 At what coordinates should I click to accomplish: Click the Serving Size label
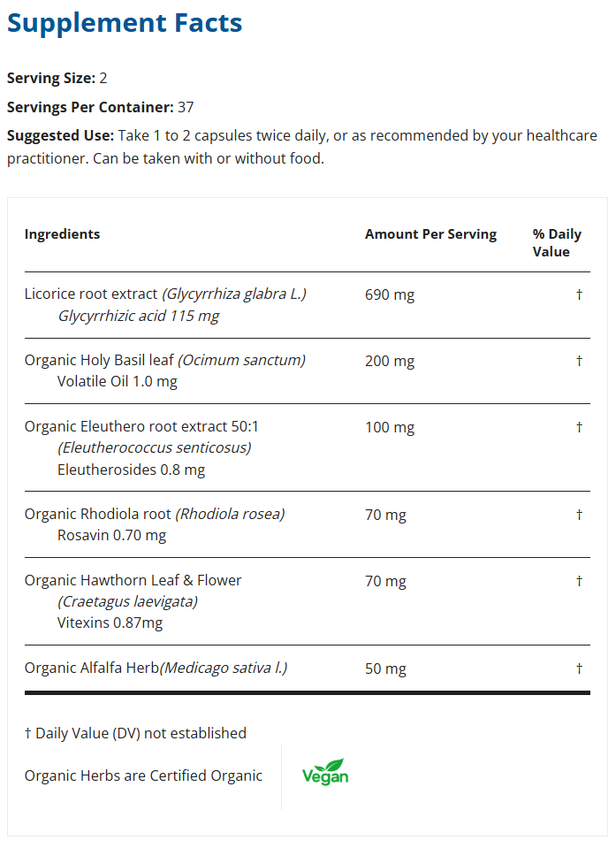tap(50, 78)
